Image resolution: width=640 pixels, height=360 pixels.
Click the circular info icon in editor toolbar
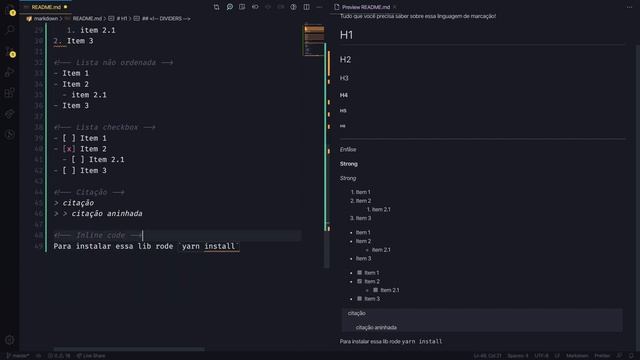point(293,7)
